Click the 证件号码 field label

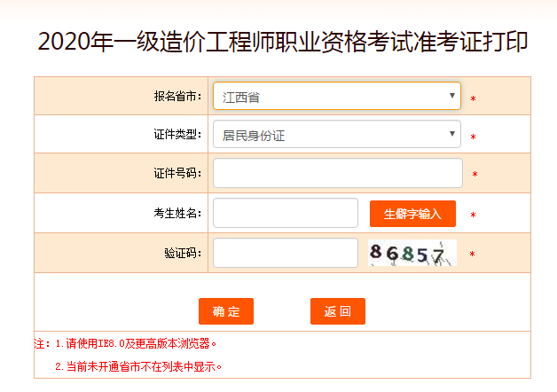(x=177, y=174)
